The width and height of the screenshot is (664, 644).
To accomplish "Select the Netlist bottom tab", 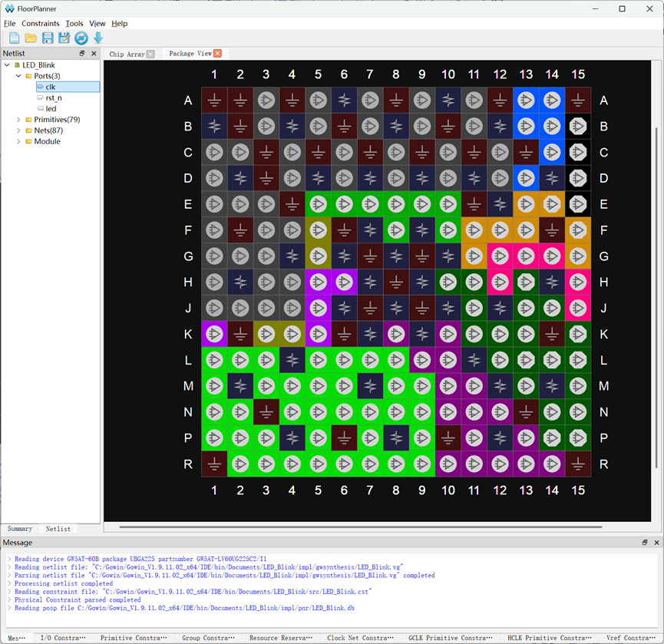I will [x=58, y=528].
